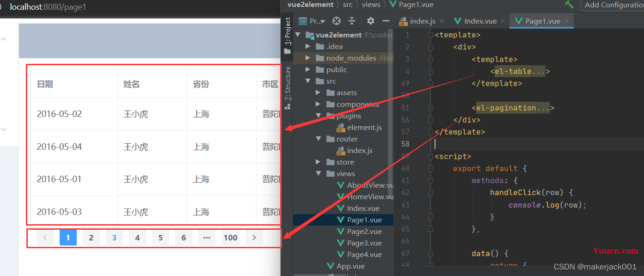644x276 pixels.
Task: Expand the .idea folder
Action: (x=308, y=46)
